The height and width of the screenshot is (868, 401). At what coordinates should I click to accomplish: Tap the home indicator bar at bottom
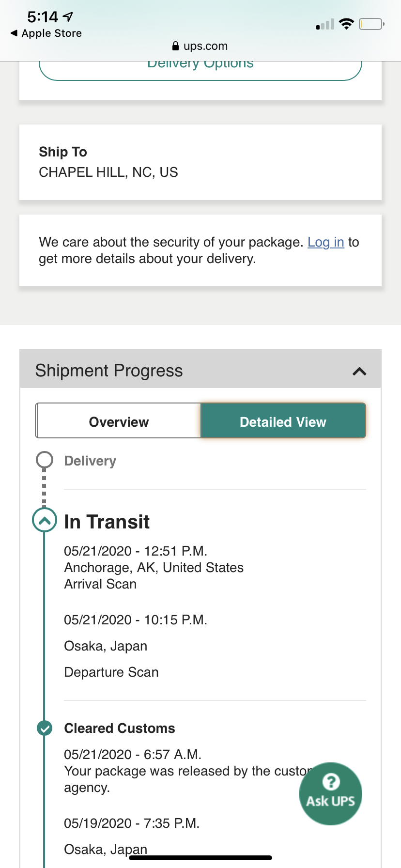[x=200, y=858]
